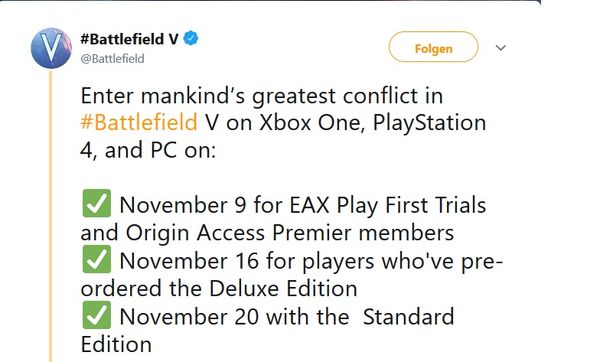
Task: Follow the account with the Folgen button
Action: coord(434,47)
